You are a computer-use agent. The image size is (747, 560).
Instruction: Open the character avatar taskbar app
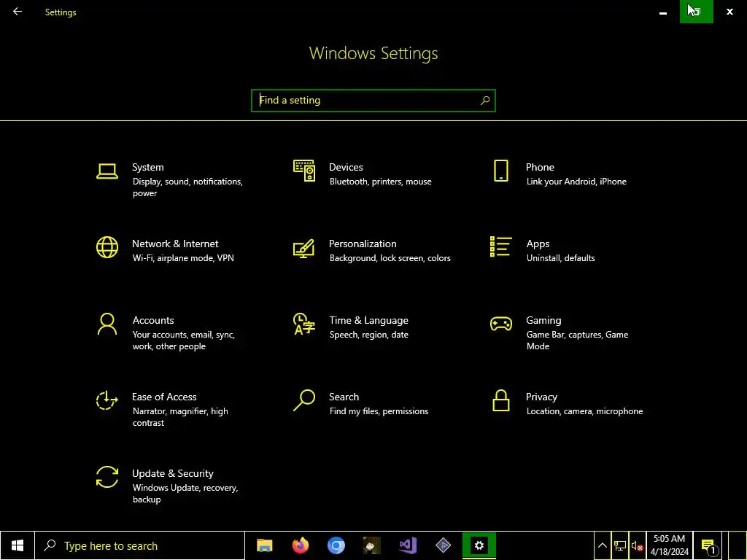(x=371, y=545)
